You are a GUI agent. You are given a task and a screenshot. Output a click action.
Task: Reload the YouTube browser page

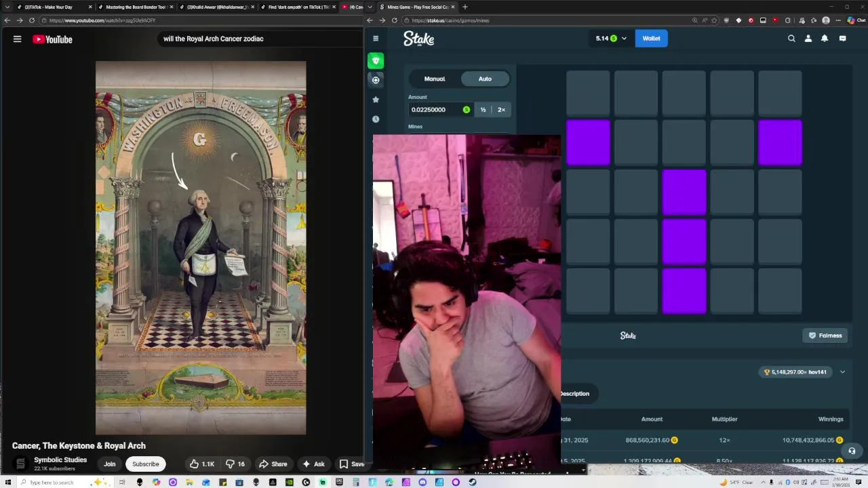pos(31,20)
